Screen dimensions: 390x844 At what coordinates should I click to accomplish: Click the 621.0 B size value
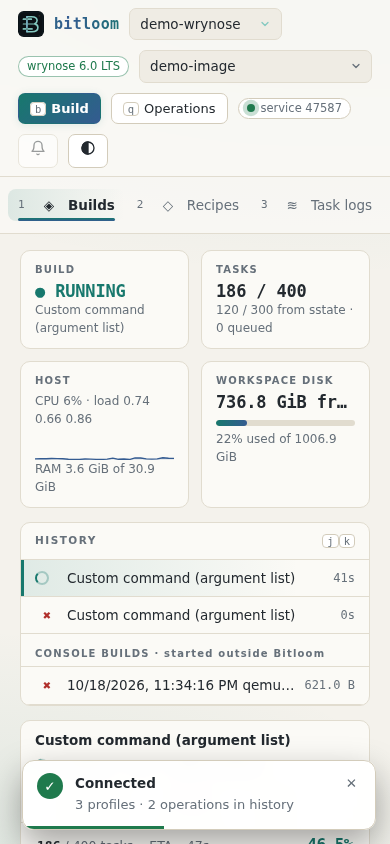tap(329, 685)
